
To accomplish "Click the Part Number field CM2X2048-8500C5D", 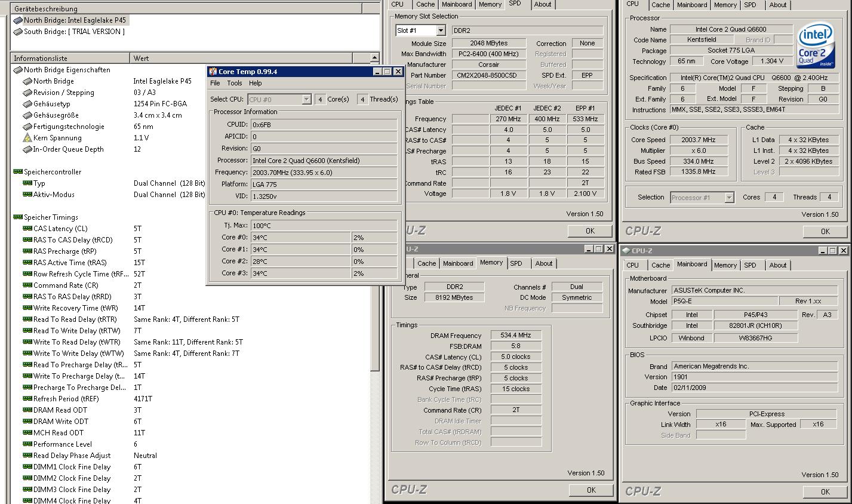I will click(x=489, y=75).
